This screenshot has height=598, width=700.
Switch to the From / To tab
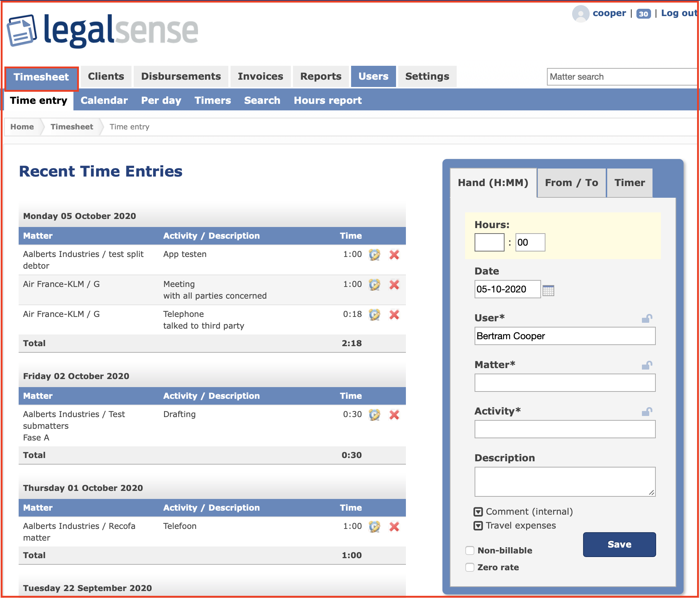571,182
